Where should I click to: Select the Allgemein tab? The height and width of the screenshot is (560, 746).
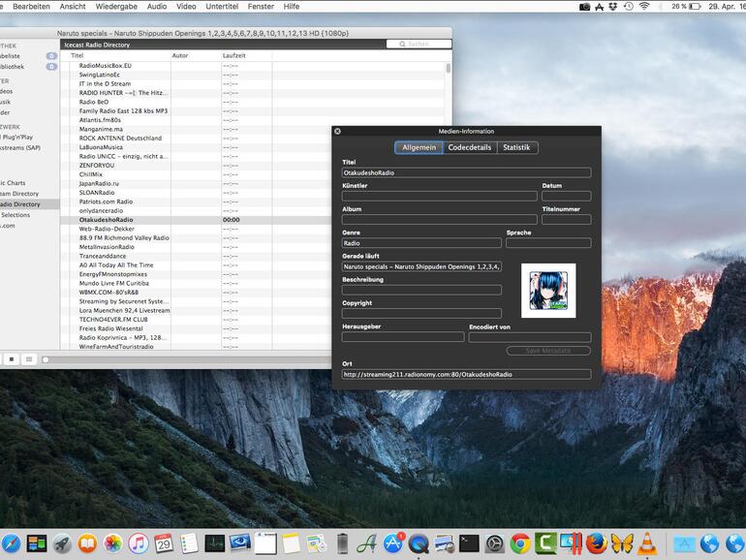point(419,147)
